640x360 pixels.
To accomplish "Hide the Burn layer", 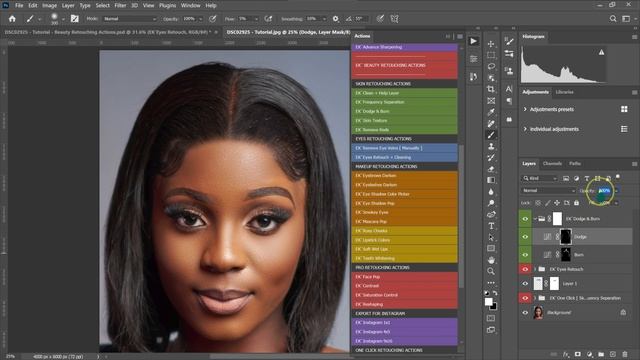I will coord(525,255).
